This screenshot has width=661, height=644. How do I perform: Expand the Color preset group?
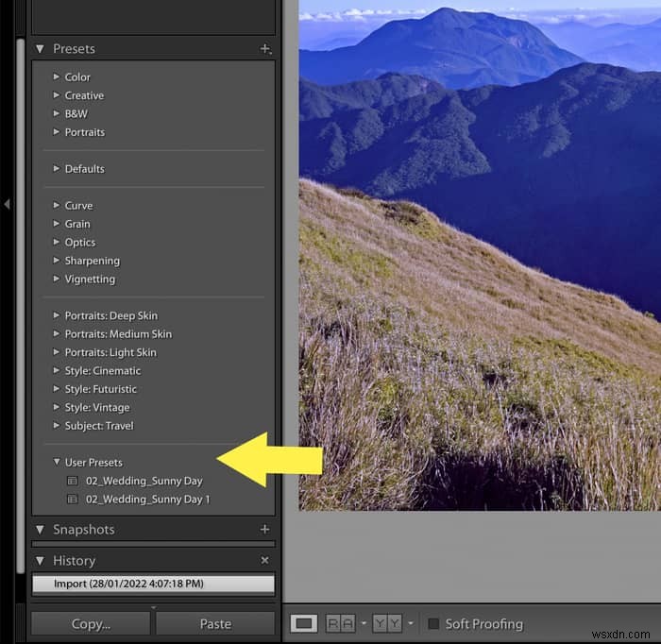(56, 76)
